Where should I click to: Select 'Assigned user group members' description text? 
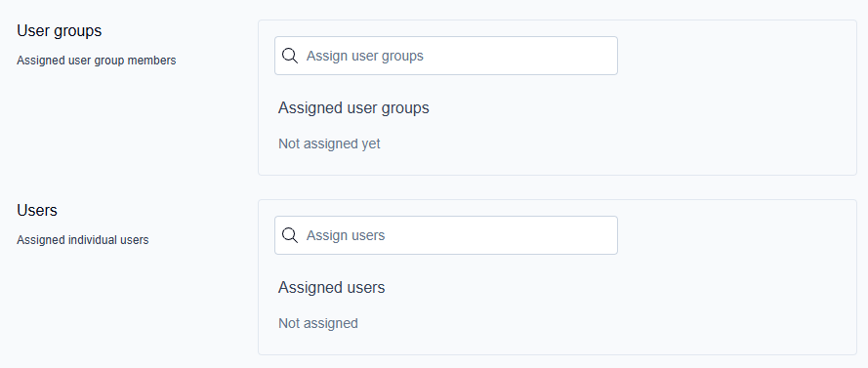pos(97,61)
